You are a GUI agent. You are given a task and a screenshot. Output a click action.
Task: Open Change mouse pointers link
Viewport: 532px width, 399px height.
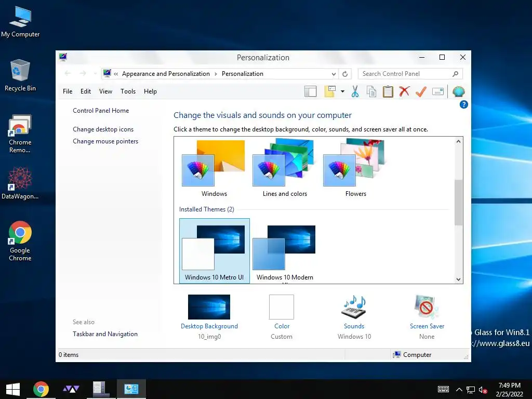[x=105, y=141]
